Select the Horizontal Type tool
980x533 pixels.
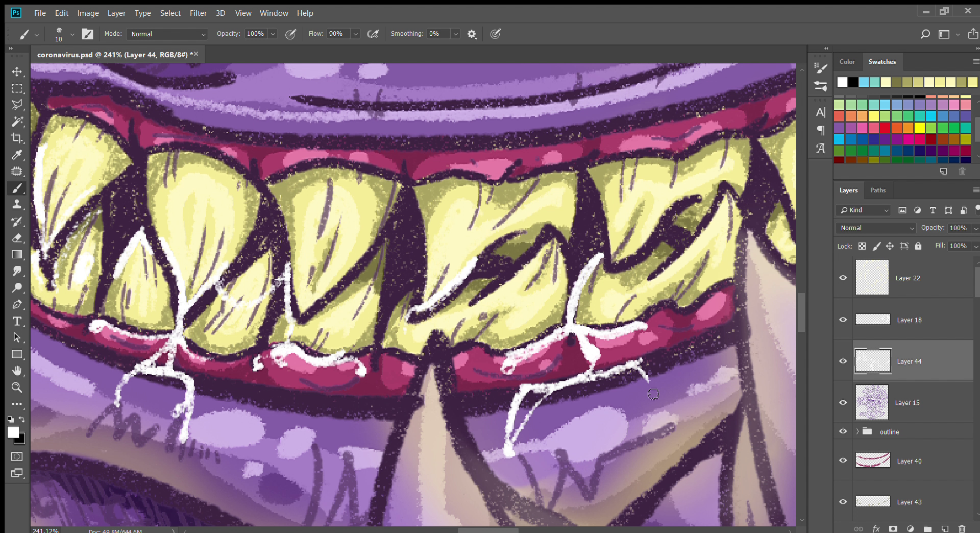tap(17, 321)
